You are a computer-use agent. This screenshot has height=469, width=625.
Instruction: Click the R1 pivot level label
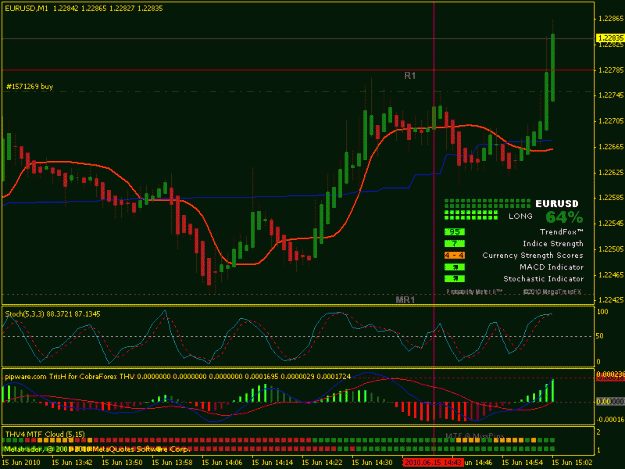[410, 76]
